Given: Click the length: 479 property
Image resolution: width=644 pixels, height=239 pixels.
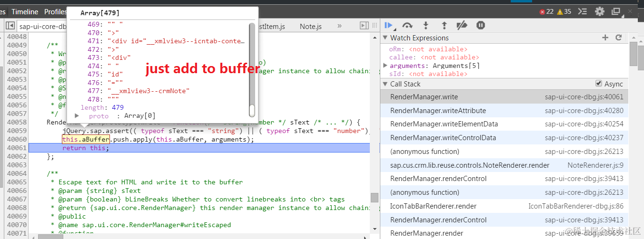Looking at the screenshot, I should pos(102,107).
